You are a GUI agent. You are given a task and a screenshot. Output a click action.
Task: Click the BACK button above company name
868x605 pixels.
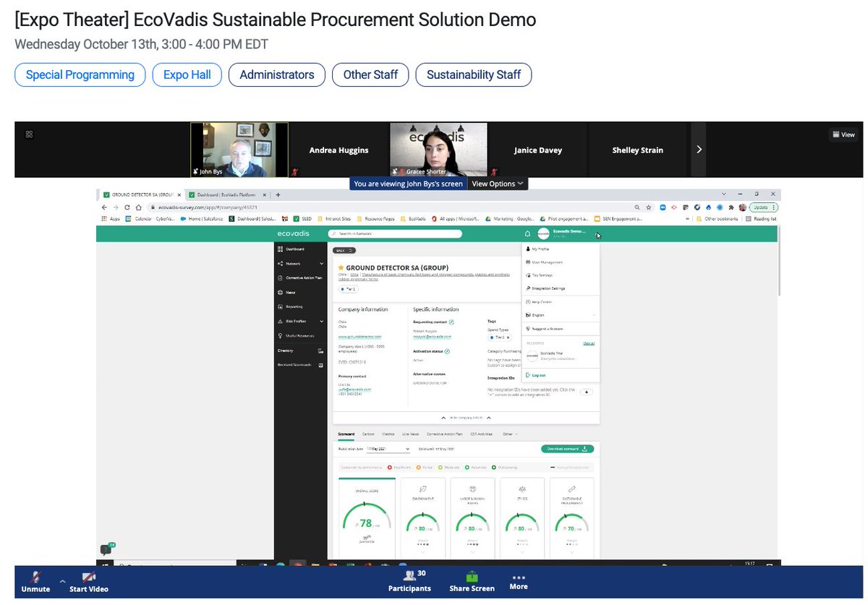pos(344,250)
